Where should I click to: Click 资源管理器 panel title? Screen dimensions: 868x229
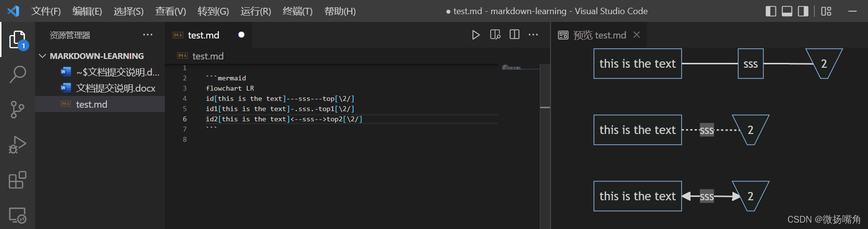pyautogui.click(x=70, y=35)
